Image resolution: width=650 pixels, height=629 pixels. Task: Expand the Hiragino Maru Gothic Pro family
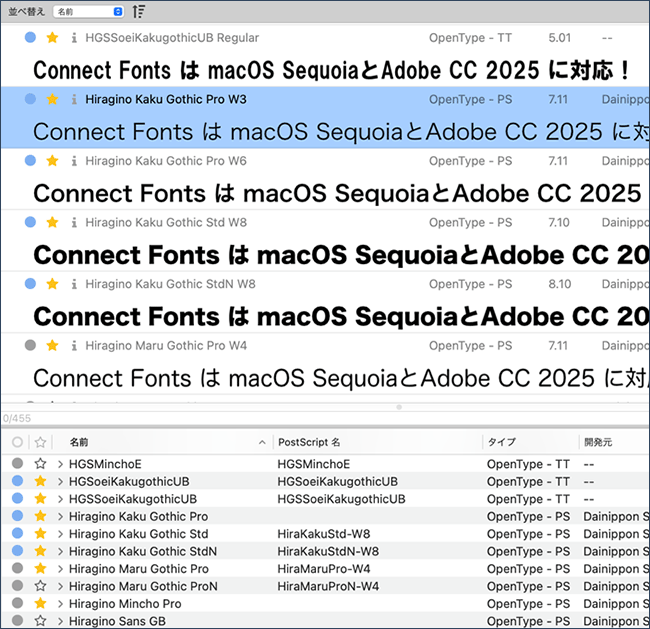tap(60, 568)
